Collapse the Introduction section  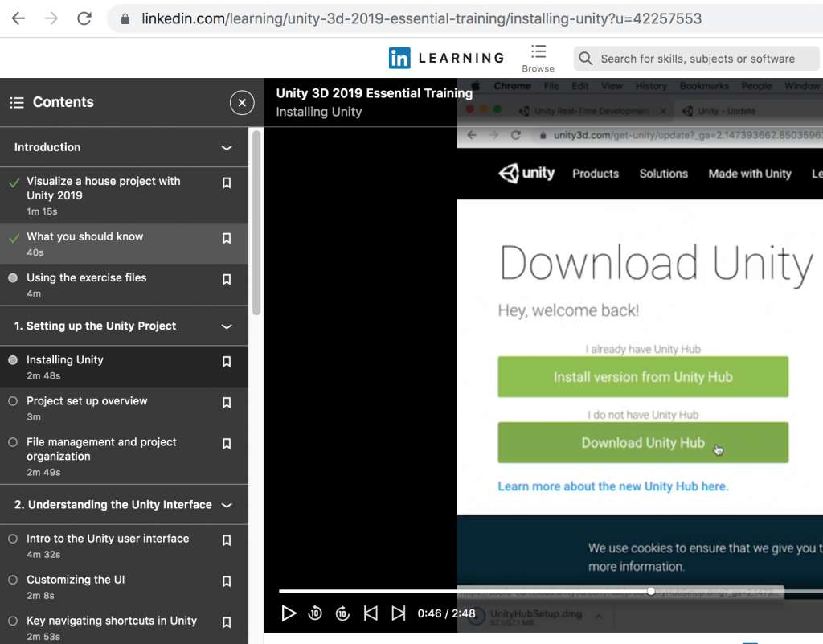[x=227, y=148]
